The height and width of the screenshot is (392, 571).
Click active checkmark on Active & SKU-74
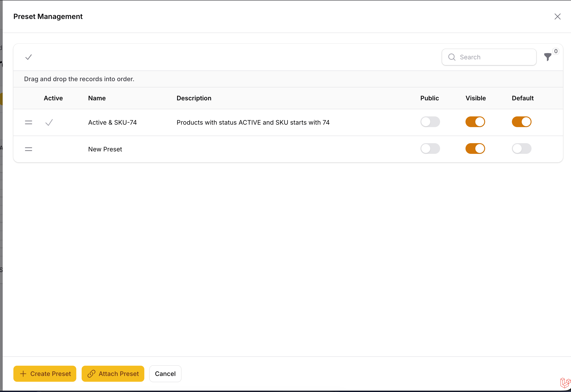click(49, 122)
